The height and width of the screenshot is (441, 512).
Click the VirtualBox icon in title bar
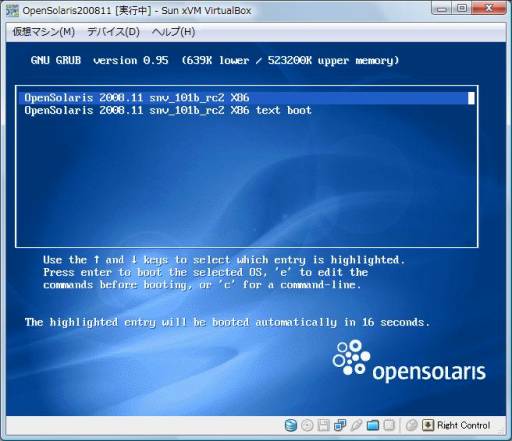click(12, 11)
